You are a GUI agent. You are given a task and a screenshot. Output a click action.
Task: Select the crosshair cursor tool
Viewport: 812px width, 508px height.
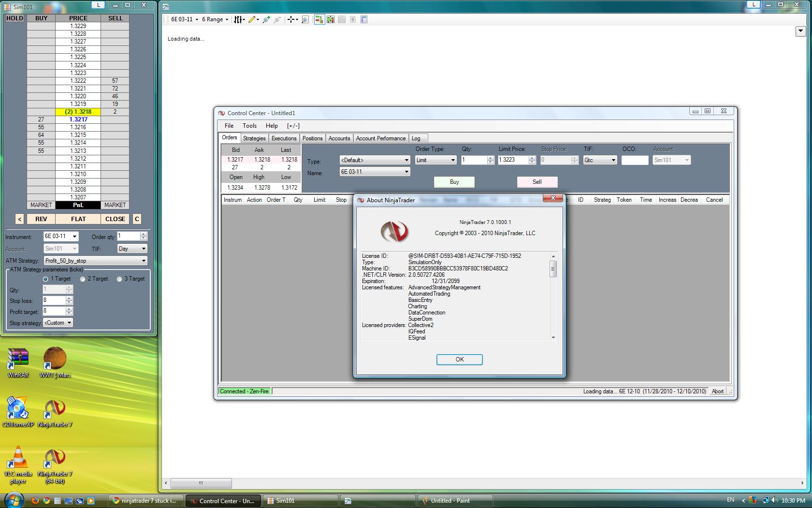point(292,19)
